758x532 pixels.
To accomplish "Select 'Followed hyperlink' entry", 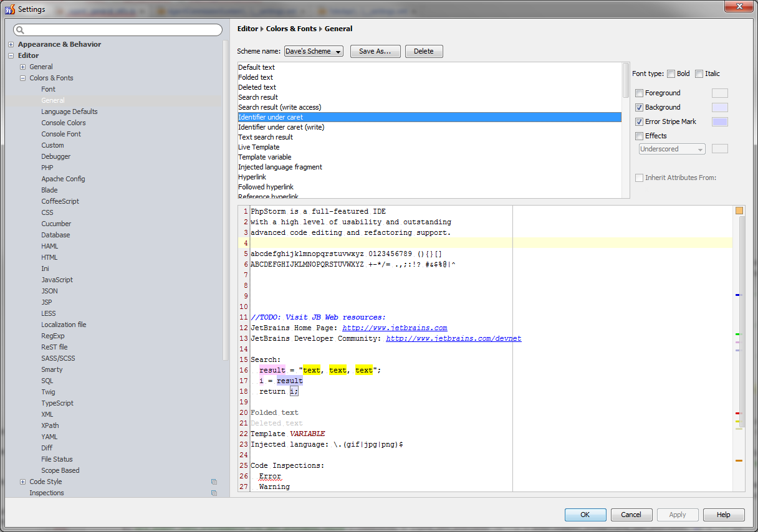I will (429, 187).
